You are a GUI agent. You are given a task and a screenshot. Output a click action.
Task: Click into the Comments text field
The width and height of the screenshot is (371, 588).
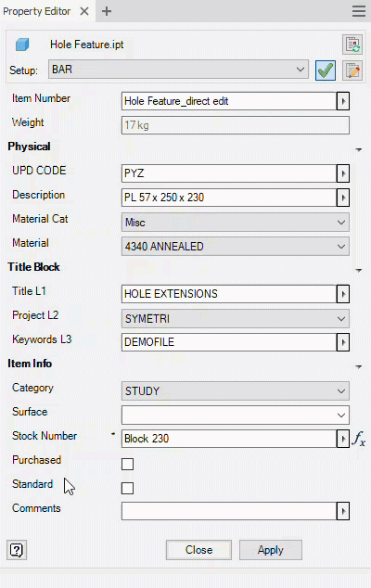tap(229, 511)
